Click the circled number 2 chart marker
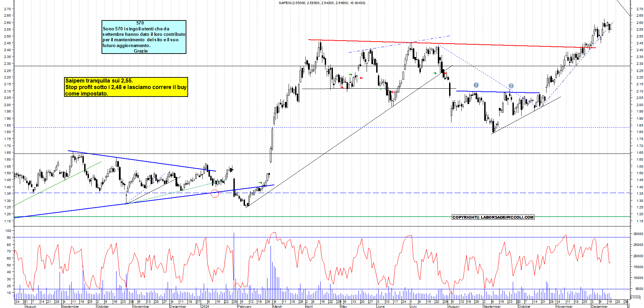 click(x=511, y=86)
